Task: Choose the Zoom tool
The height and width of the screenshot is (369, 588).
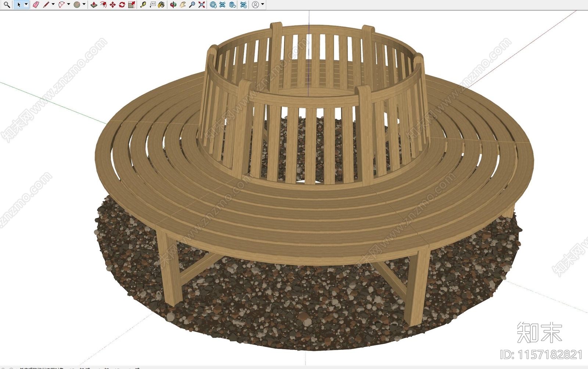Action: 192,5
